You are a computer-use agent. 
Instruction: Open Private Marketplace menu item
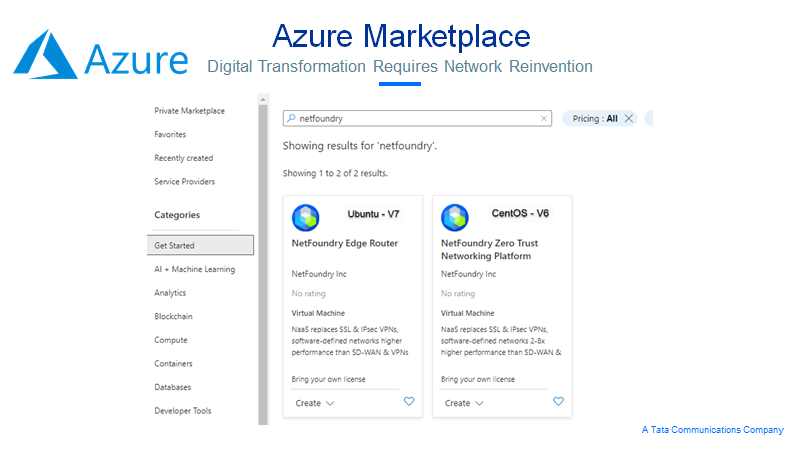coord(189,111)
